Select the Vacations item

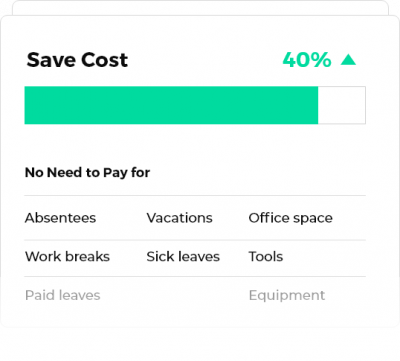click(x=179, y=218)
